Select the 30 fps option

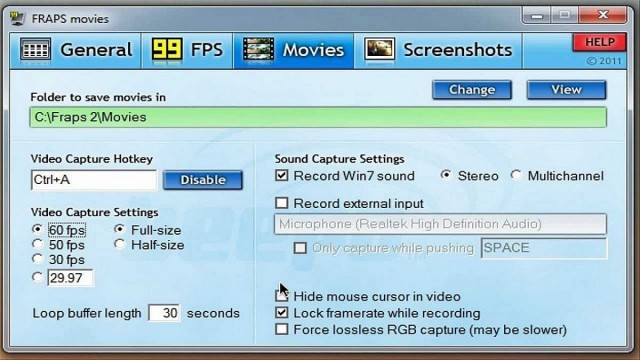pyautogui.click(x=59, y=260)
